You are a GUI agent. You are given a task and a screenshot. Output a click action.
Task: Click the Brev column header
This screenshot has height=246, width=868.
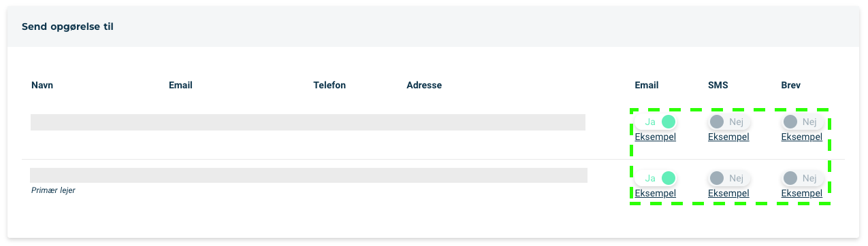[x=791, y=85]
